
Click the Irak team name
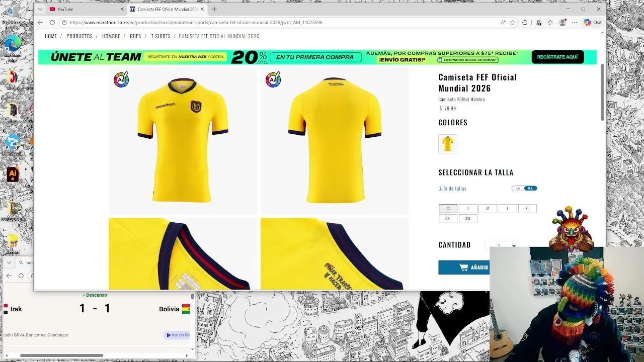16,309
